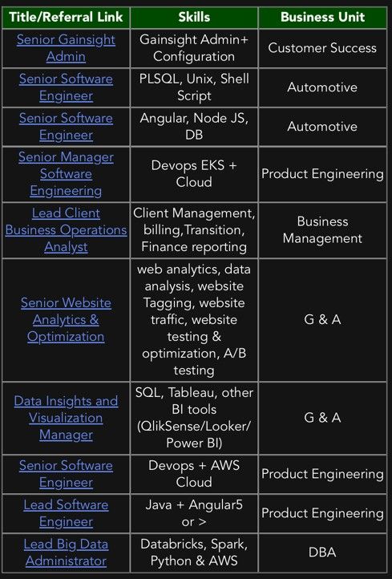Select the Devops EKS + Cloud skills cell
The width and height of the screenshot is (392, 579).
click(194, 174)
